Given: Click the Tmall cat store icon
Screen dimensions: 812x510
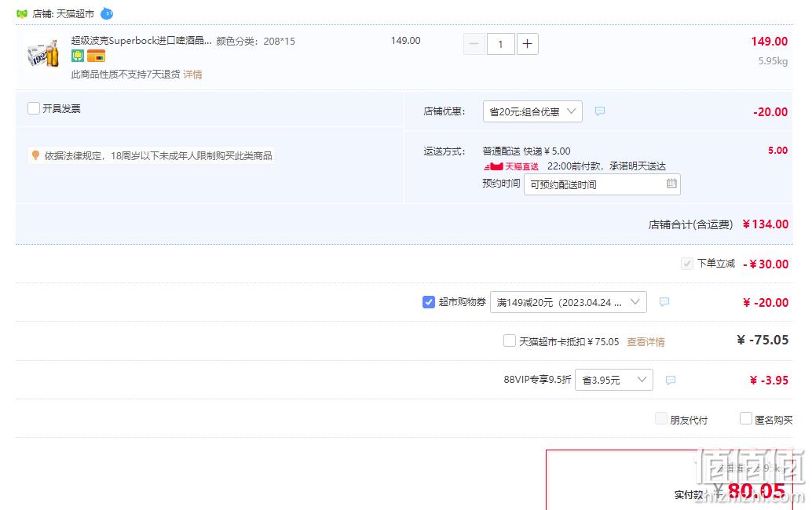Looking at the screenshot, I should 22,14.
